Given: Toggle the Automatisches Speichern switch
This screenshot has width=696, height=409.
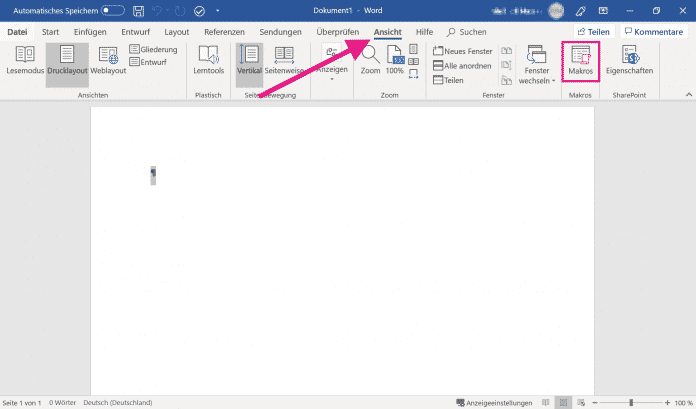Looking at the screenshot, I should click(113, 10).
